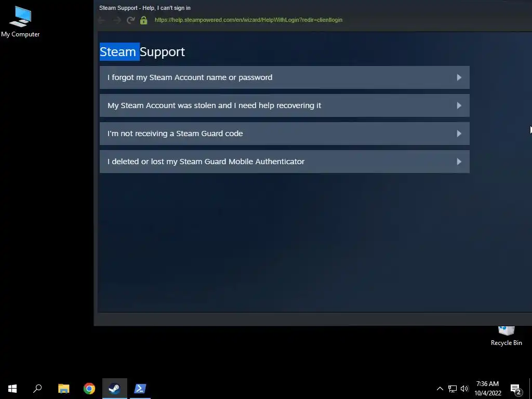Reload the Steam Support page
The image size is (532, 399).
pyautogui.click(x=130, y=20)
